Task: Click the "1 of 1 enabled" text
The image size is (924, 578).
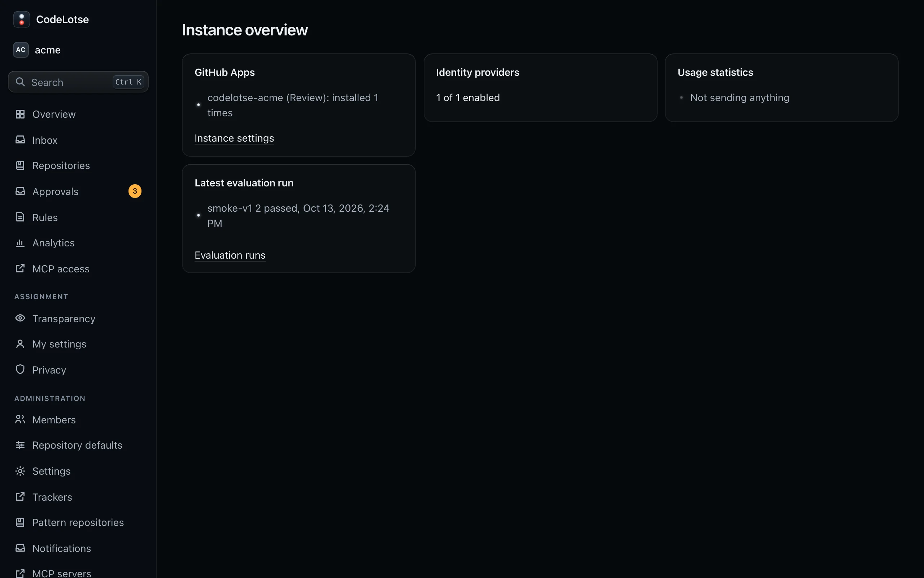Action: (468, 98)
